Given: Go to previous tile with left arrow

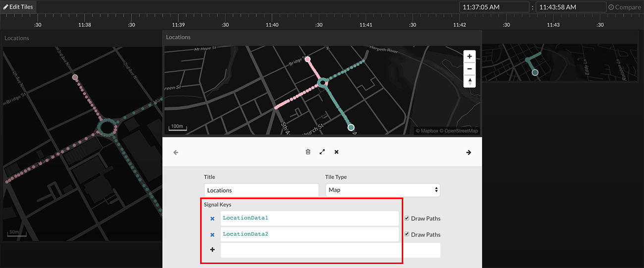Looking at the screenshot, I should pos(176,152).
